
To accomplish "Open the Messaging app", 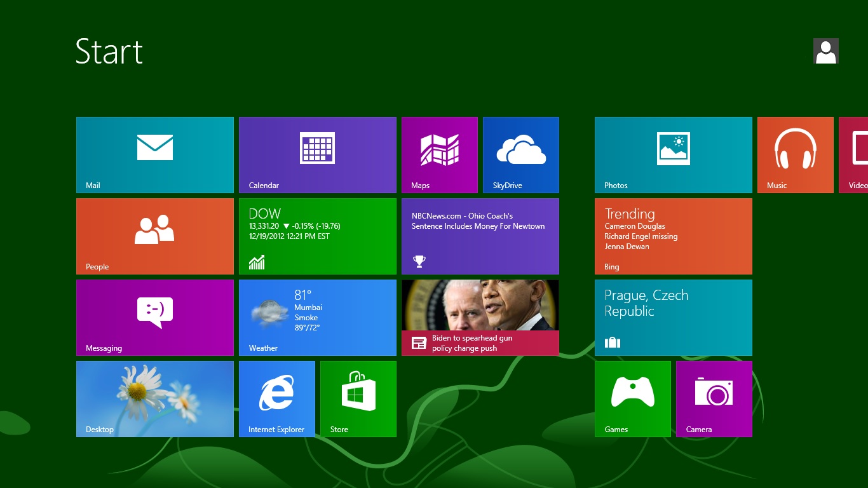I will point(154,317).
